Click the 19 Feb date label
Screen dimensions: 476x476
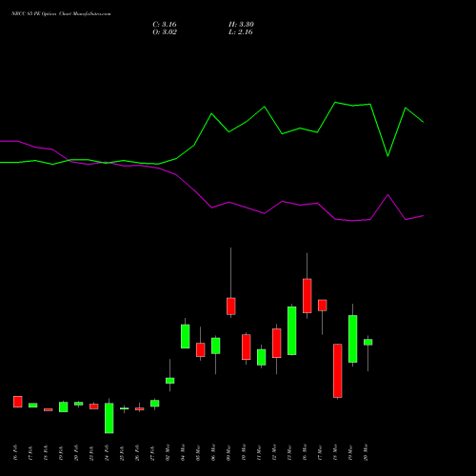(x=61, y=452)
